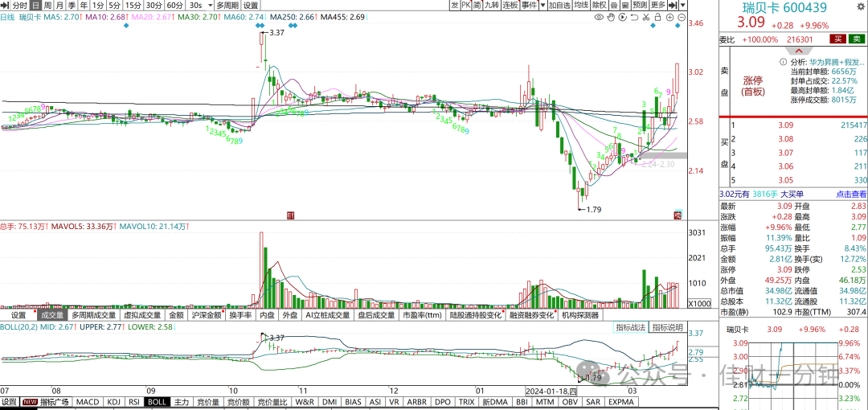
Task: Select the 成交量 volume indicator tab
Action: click(x=52, y=314)
